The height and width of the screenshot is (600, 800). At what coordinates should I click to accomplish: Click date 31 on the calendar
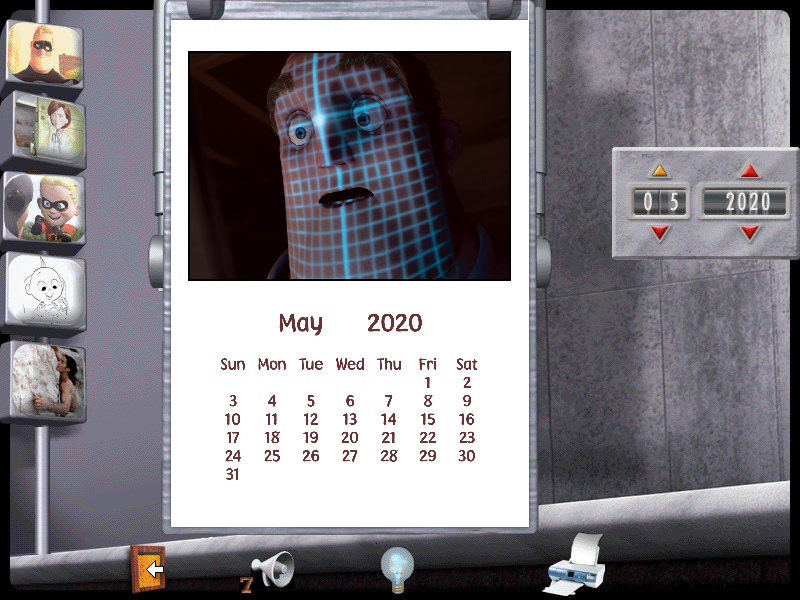click(233, 474)
